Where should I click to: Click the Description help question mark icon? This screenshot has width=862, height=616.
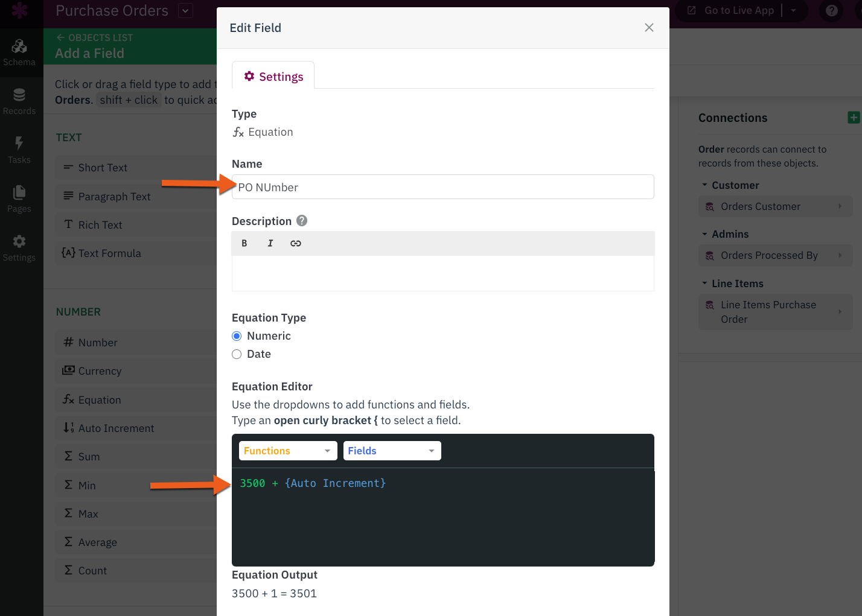click(x=302, y=221)
